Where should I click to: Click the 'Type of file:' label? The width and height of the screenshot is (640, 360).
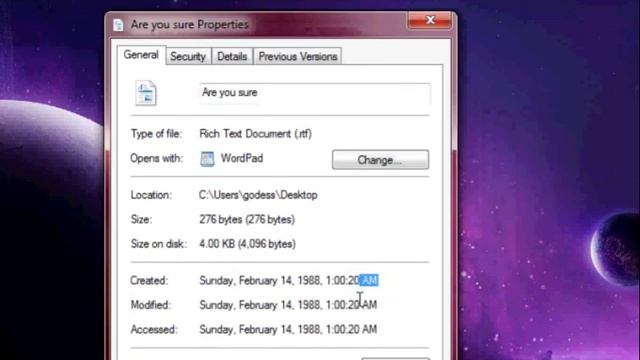coord(156,134)
